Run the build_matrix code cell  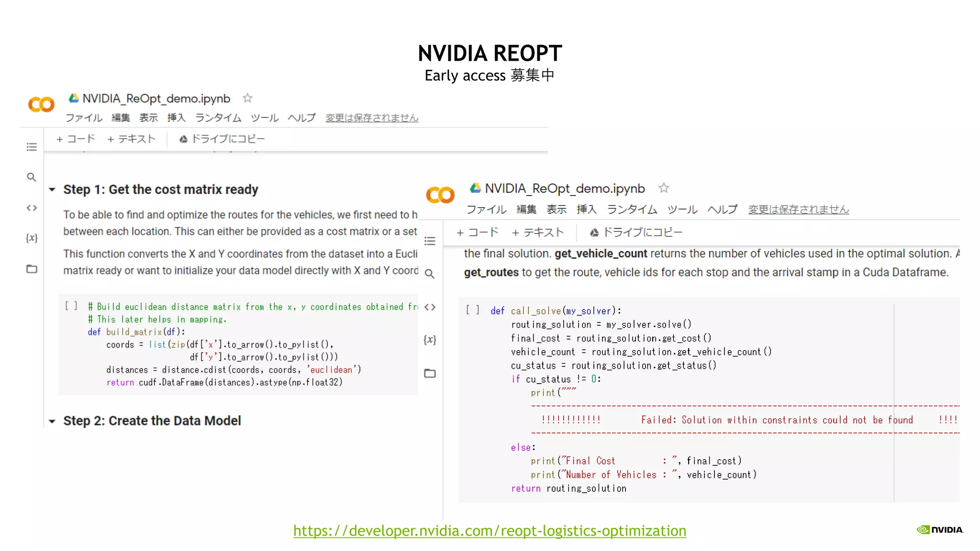tap(71, 306)
